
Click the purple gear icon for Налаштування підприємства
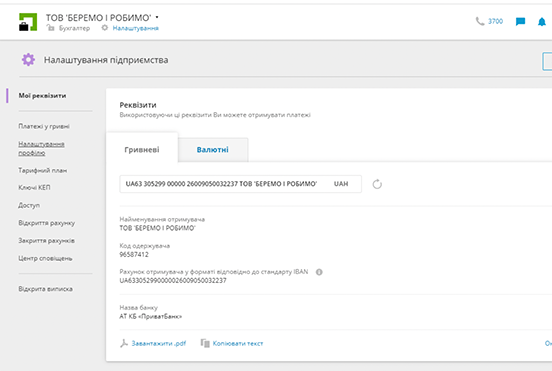tap(28, 60)
